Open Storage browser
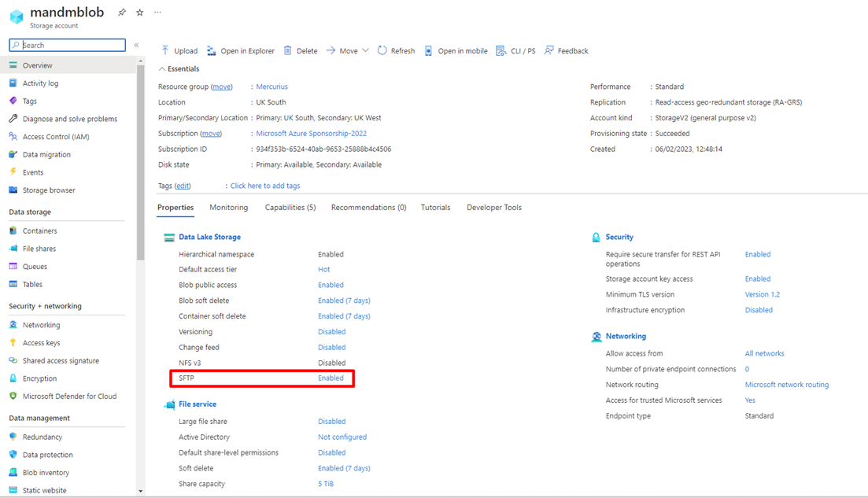This screenshot has height=498, width=868. 49,190
